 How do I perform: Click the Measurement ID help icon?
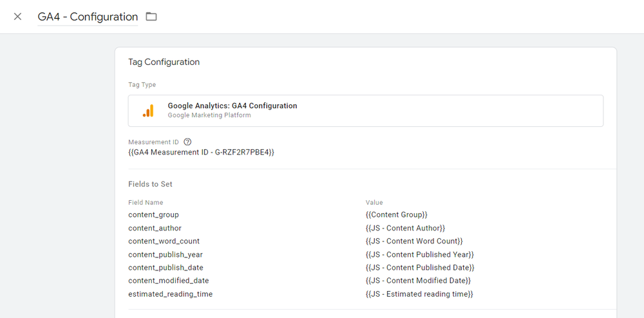click(x=187, y=142)
